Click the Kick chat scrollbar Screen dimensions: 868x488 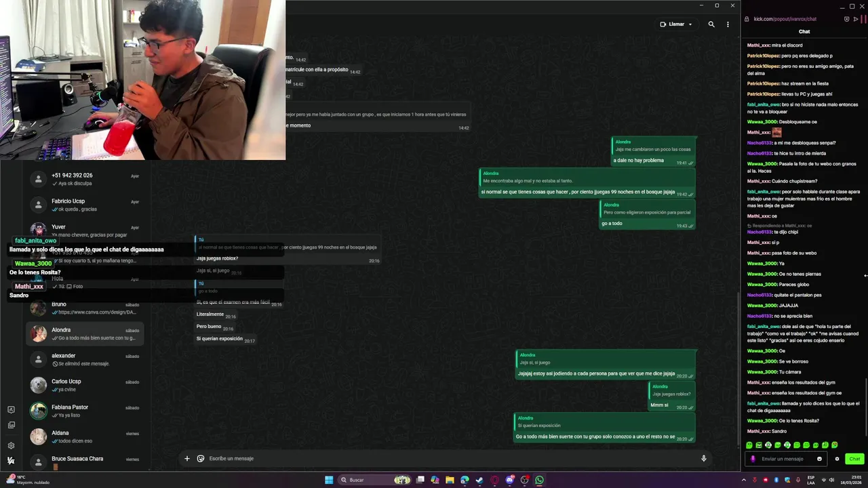click(865, 407)
